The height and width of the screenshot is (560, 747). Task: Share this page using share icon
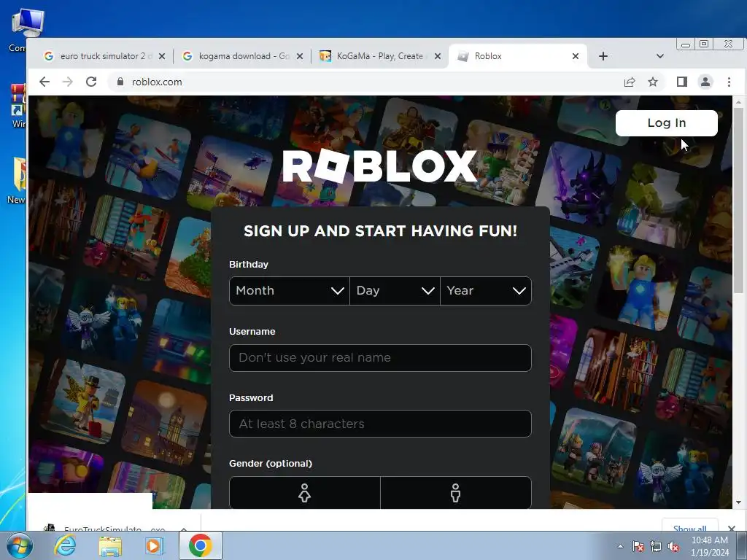(x=630, y=82)
